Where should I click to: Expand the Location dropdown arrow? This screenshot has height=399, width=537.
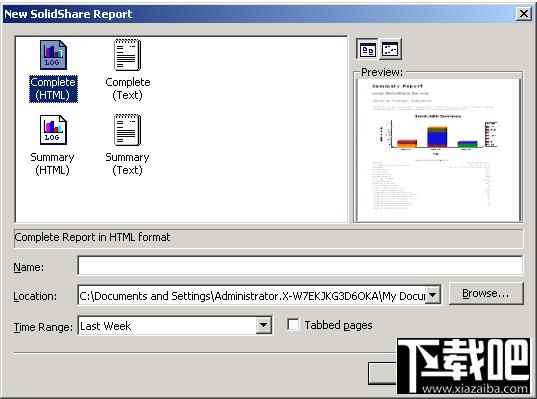click(433, 295)
